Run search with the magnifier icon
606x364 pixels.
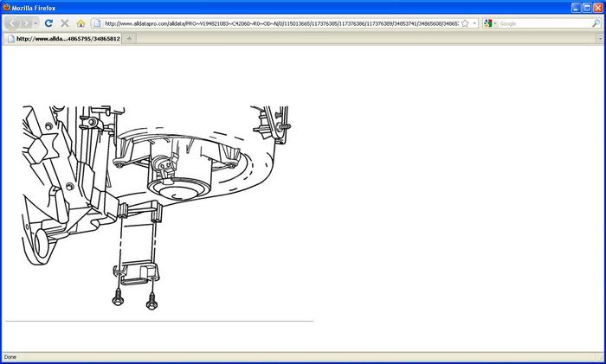point(596,23)
